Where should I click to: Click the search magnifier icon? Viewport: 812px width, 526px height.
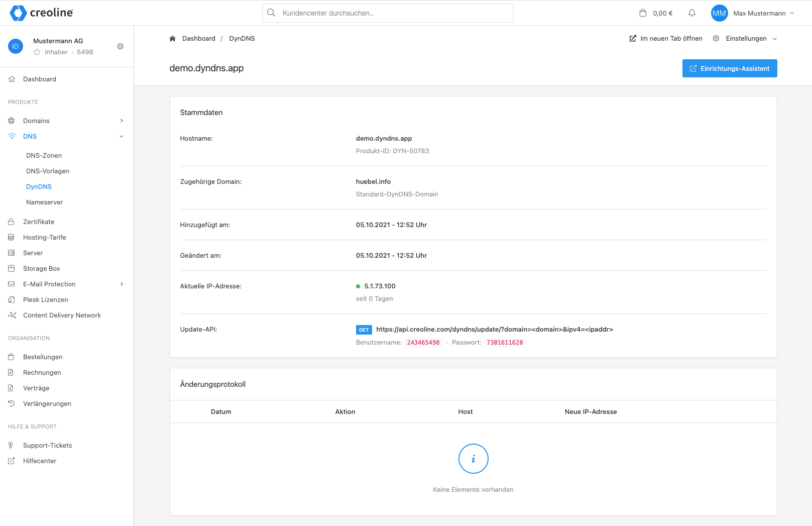coord(271,13)
